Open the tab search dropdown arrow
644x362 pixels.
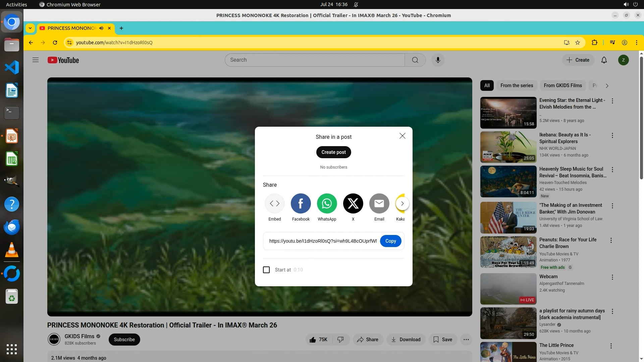30,28
